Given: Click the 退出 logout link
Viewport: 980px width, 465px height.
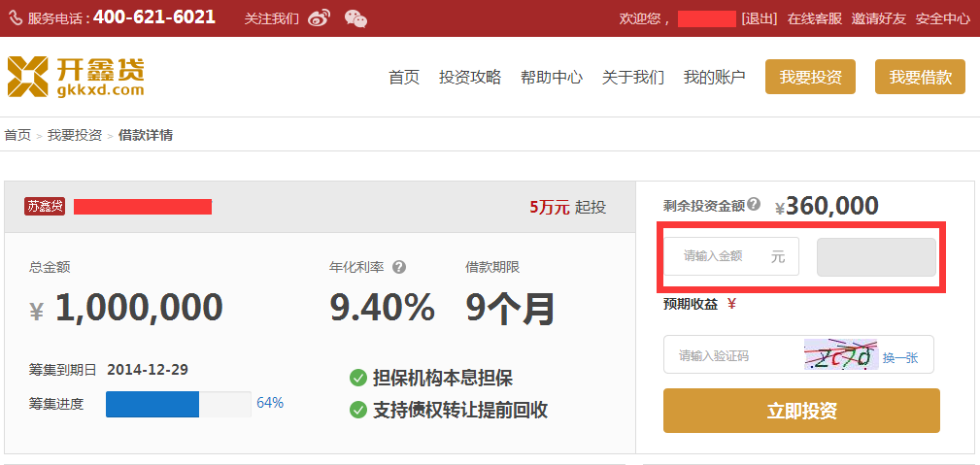Looking at the screenshot, I should (x=760, y=18).
